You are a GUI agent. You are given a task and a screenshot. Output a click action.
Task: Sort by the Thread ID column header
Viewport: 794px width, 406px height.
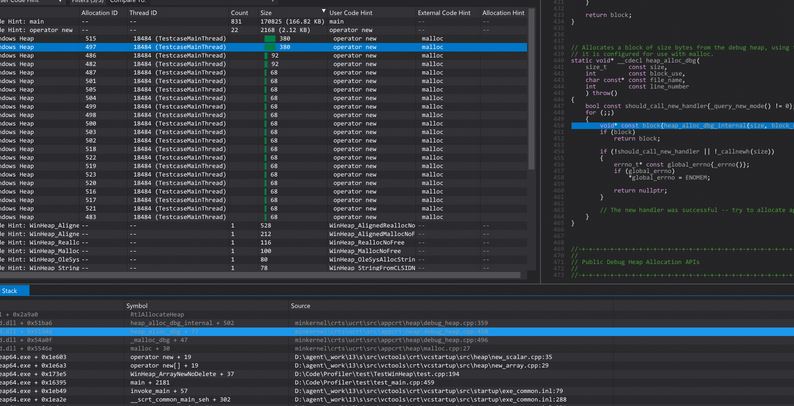pyautogui.click(x=142, y=13)
